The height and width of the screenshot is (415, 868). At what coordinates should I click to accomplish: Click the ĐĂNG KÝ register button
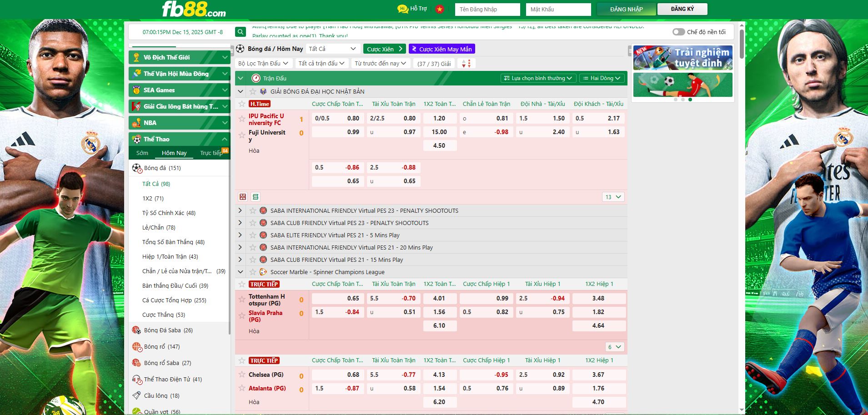pyautogui.click(x=682, y=9)
